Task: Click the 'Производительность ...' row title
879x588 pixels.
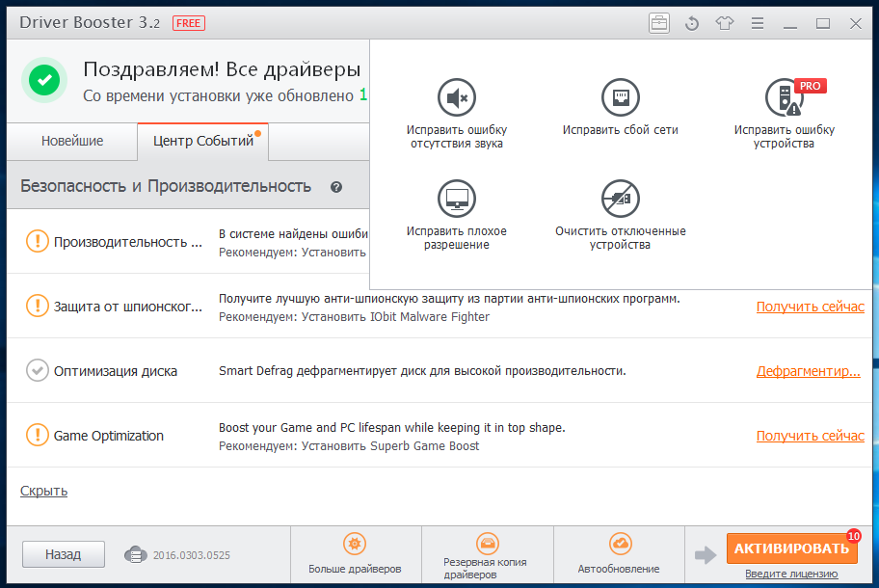Action: point(128,242)
